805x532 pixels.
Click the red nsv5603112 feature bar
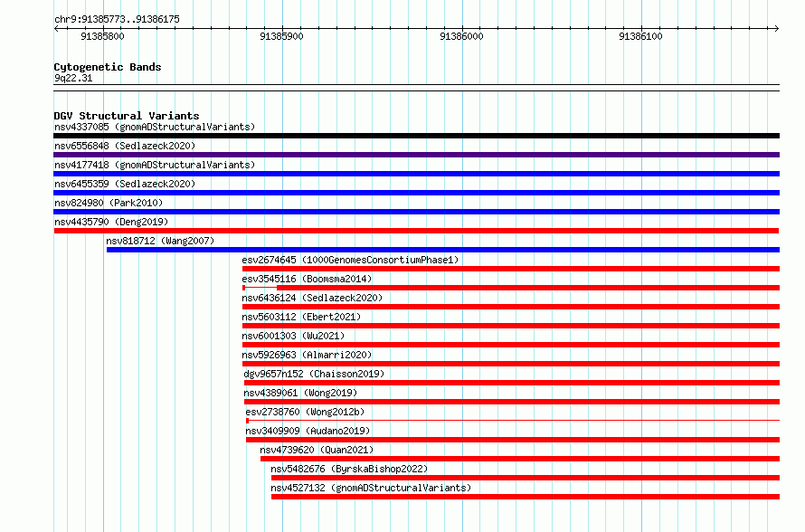click(511, 326)
